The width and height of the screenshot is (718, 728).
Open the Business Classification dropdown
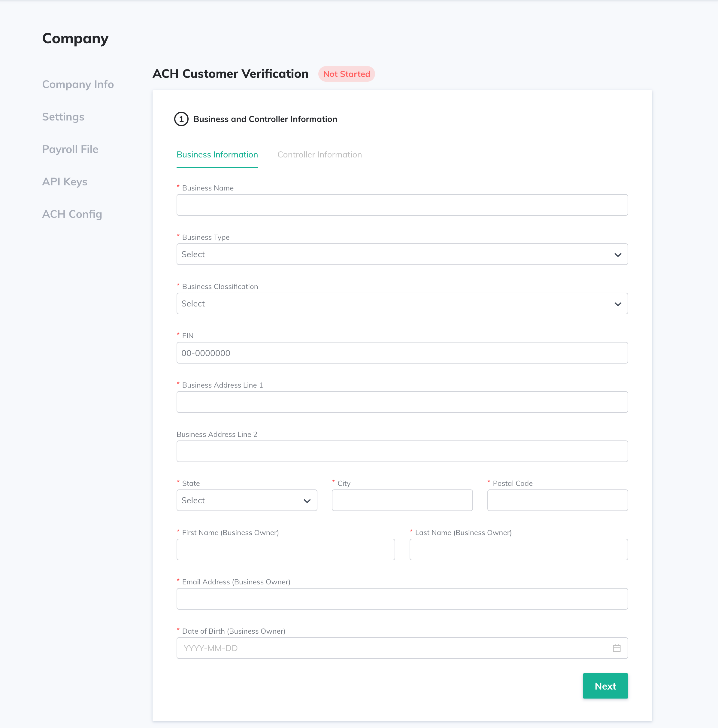(402, 304)
